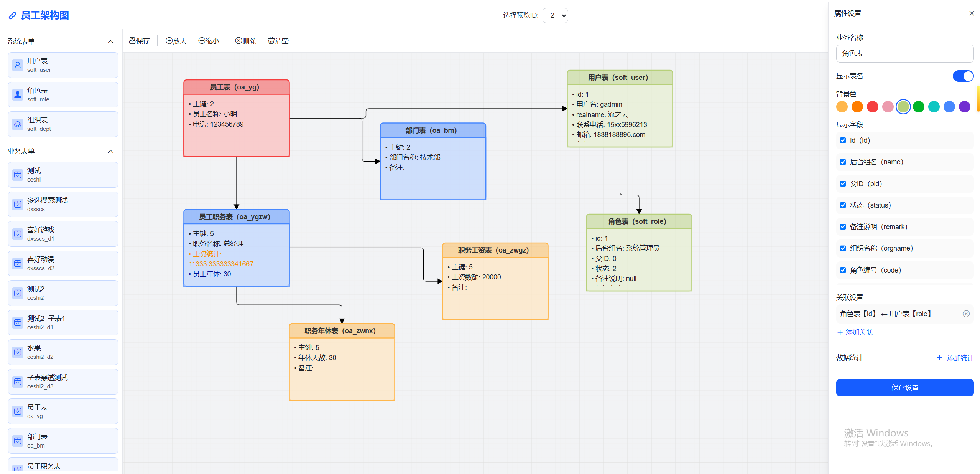The image size is (980, 474).
Task: Select 多选搜索测试 item in business forms
Action: [x=63, y=204]
